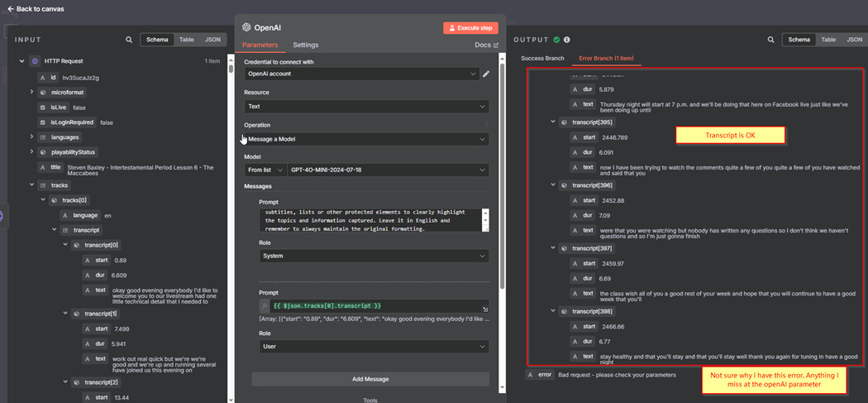Select the Success Branch tab
Viewport: 868px width, 403px height.
pos(542,59)
